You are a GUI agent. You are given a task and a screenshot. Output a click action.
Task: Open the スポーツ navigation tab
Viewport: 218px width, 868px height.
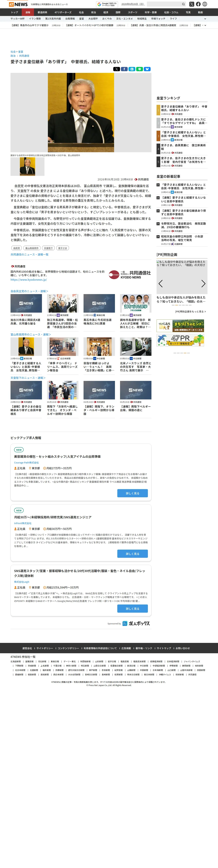[x=133, y=12]
